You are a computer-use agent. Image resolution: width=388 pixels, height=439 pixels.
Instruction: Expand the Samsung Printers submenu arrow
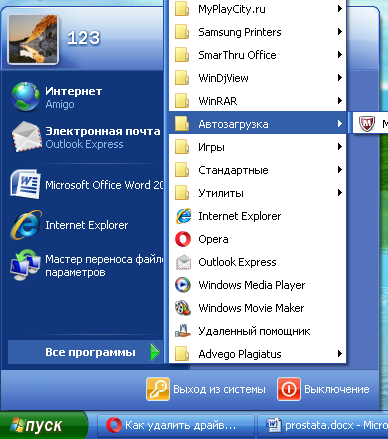coord(340,32)
